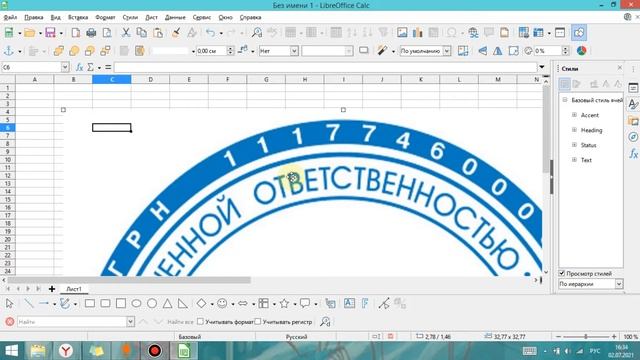
Task: Click the Undo arrow icon
Action: pyautogui.click(x=210, y=33)
